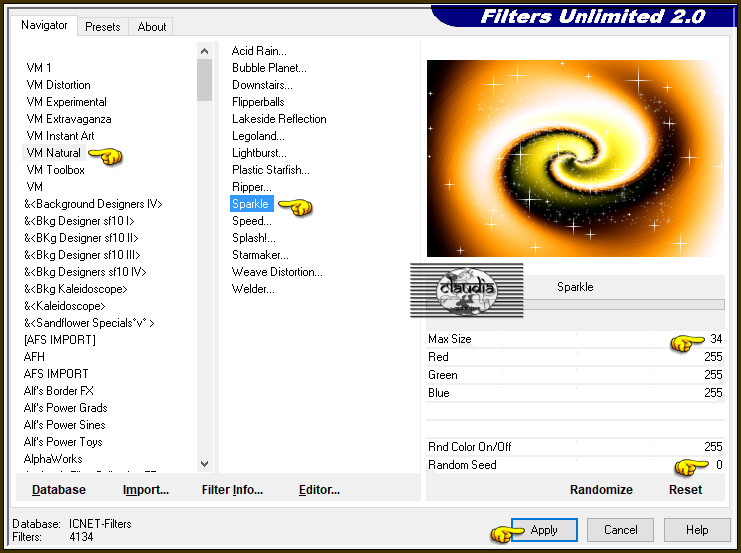The width and height of the screenshot is (741, 553).
Task: Select Alf's Power Sines category
Action: pyautogui.click(x=64, y=425)
